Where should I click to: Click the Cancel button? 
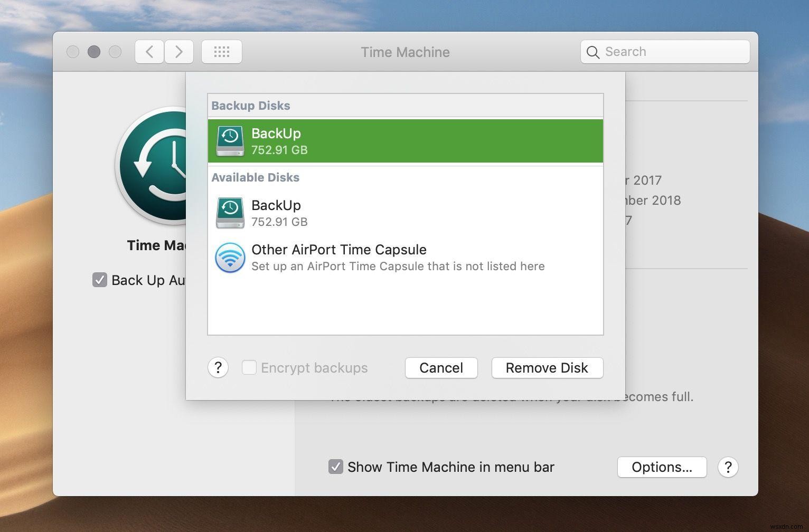tap(441, 368)
